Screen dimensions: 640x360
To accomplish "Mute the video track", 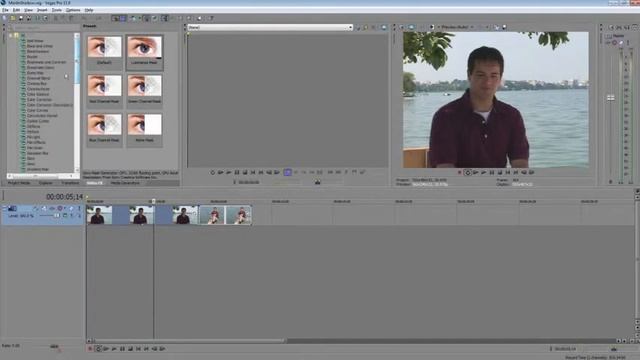I will click(72, 208).
